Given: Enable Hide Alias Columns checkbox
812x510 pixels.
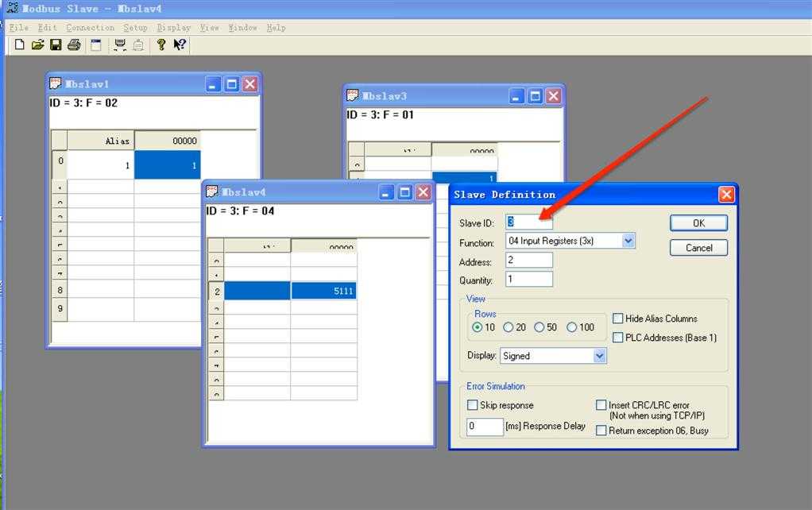Looking at the screenshot, I should pyautogui.click(x=618, y=319).
